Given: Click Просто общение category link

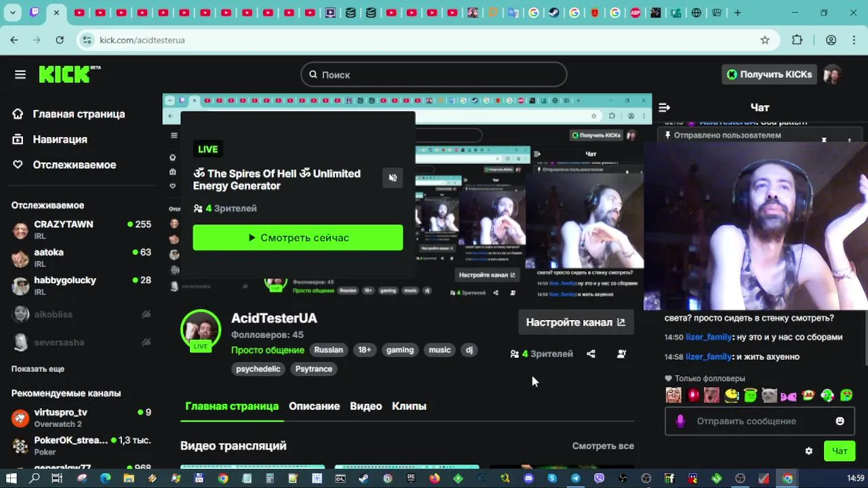Looking at the screenshot, I should point(267,350).
